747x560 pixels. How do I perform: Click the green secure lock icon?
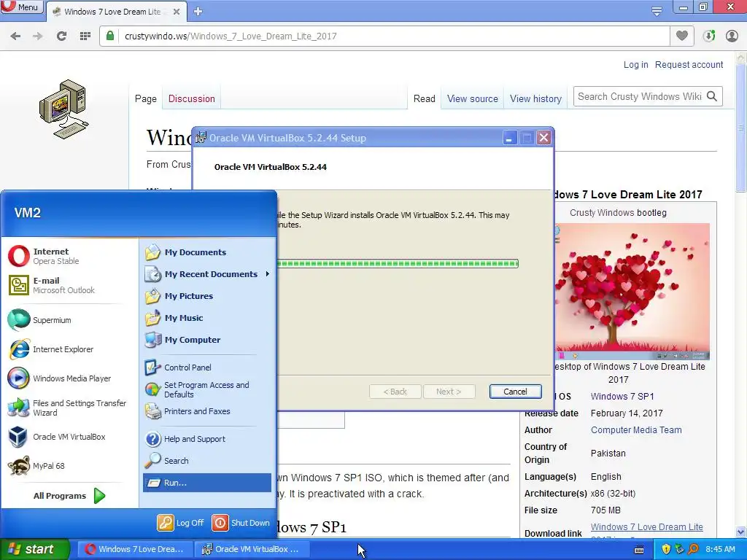pos(110,36)
